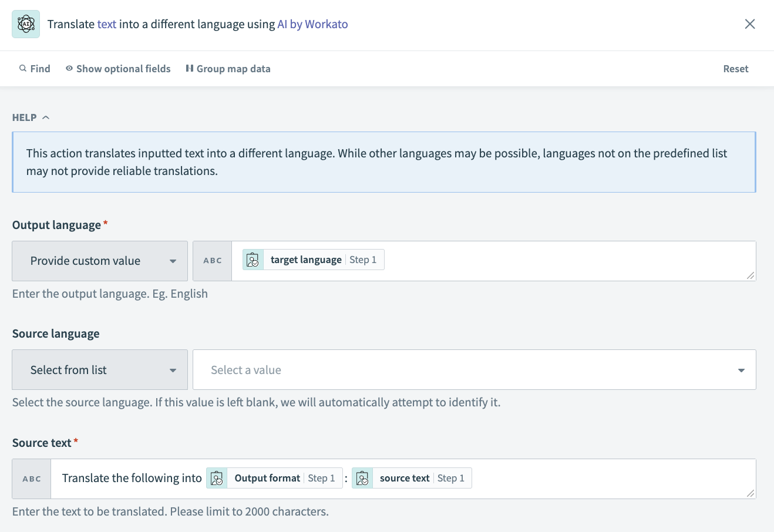Image resolution: width=774 pixels, height=532 pixels.
Task: Click the AI by Workato link
Action: 312,24
